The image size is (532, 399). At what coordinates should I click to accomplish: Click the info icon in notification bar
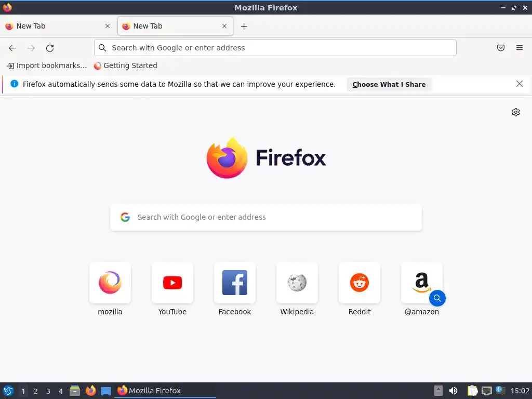tap(14, 84)
